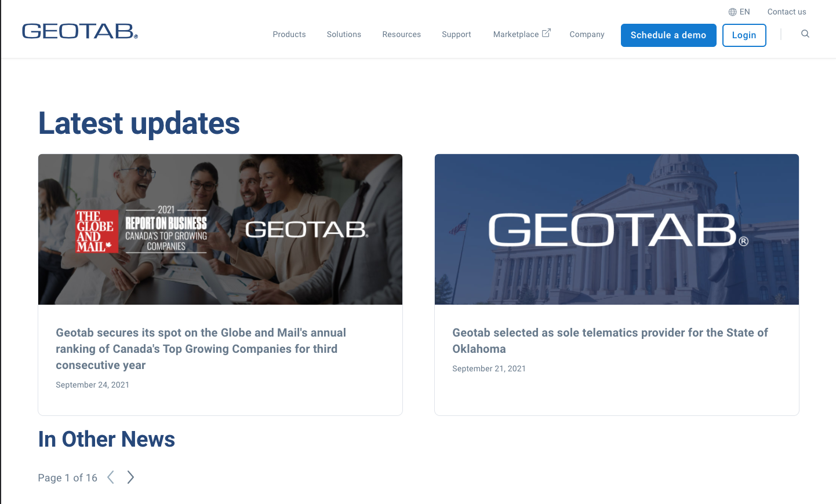Click the Marketplace external link icon
Screen dimensions: 836x504
point(546,33)
